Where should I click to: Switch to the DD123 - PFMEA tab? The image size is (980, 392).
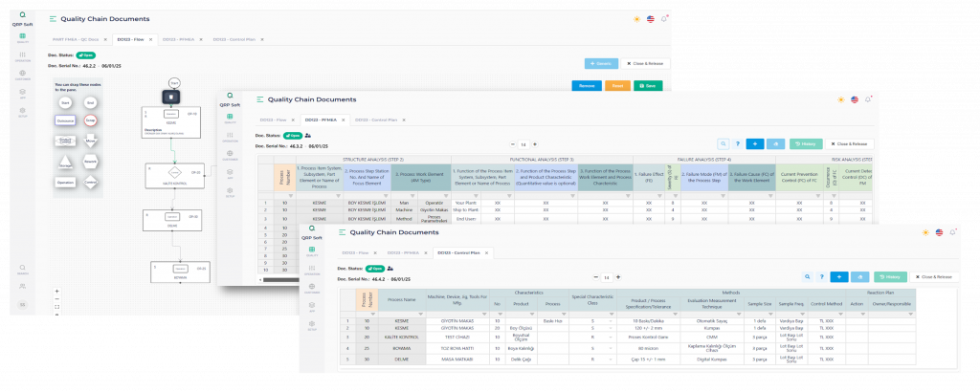click(167, 40)
